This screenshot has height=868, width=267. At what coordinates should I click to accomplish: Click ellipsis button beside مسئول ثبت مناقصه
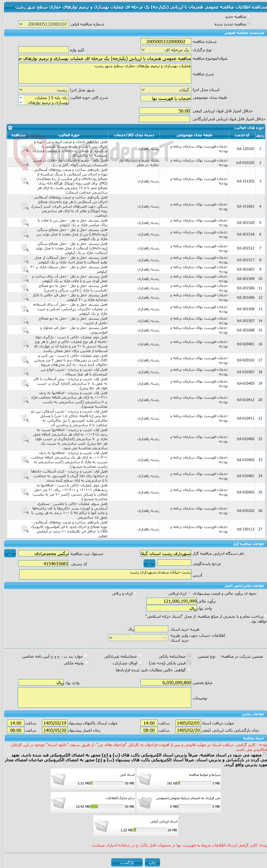(10, 554)
